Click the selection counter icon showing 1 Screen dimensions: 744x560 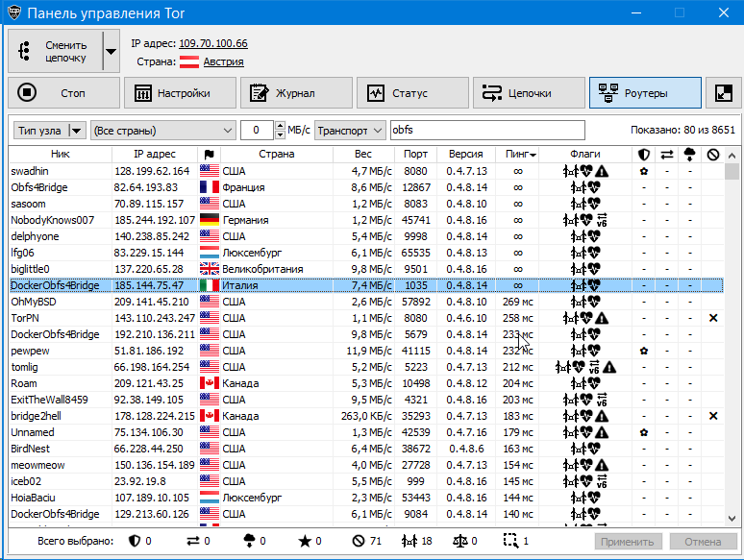tap(510, 541)
